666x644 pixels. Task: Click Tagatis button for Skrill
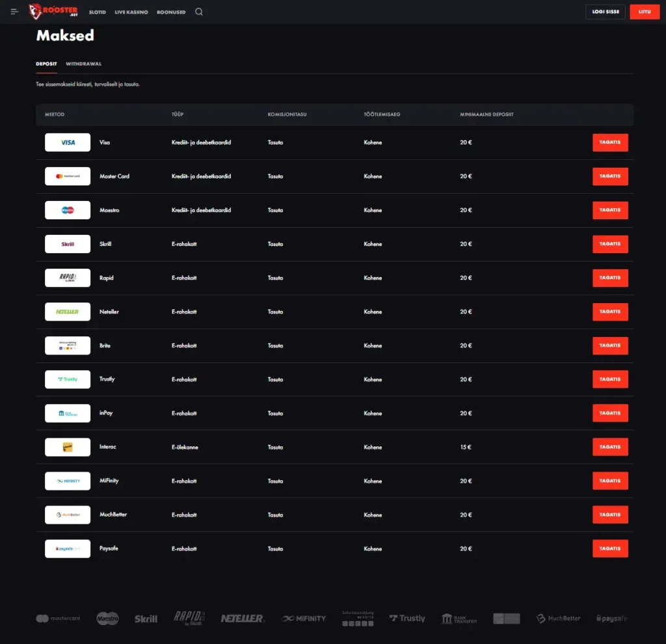(610, 244)
